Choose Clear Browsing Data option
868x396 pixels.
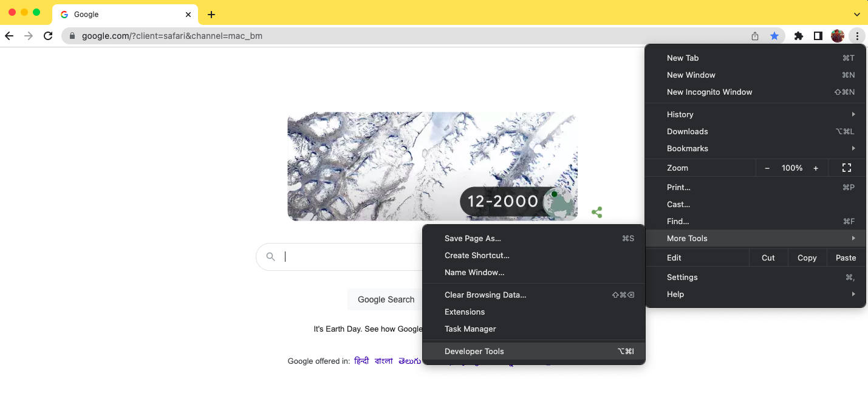coord(485,295)
